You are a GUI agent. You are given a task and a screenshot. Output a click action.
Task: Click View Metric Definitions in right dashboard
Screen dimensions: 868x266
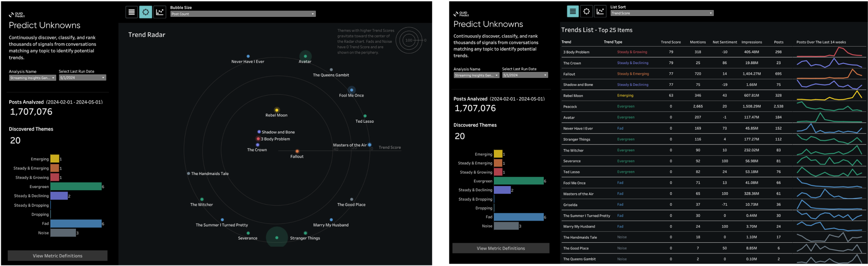501,248
